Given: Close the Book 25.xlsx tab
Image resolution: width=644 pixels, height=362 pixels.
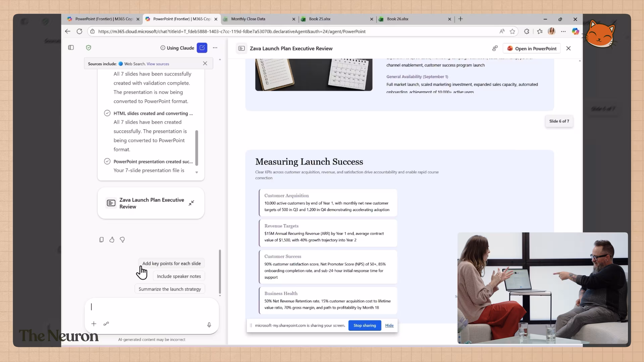Looking at the screenshot, I should 372,19.
